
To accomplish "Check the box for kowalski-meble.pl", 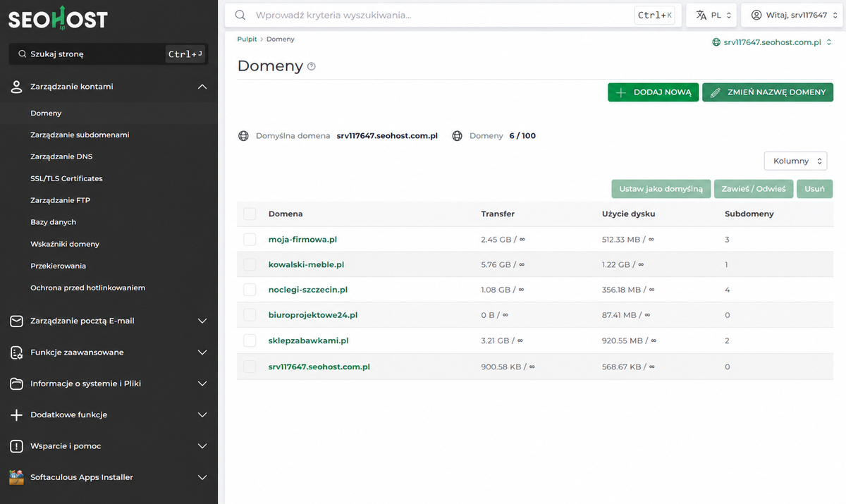I will (x=250, y=265).
